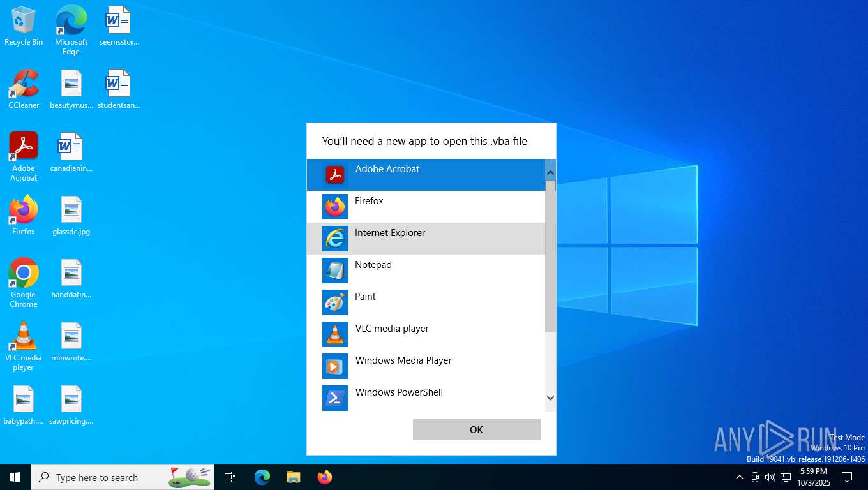Choose Paint from the app list
The image size is (868, 490).
pyautogui.click(x=426, y=302)
